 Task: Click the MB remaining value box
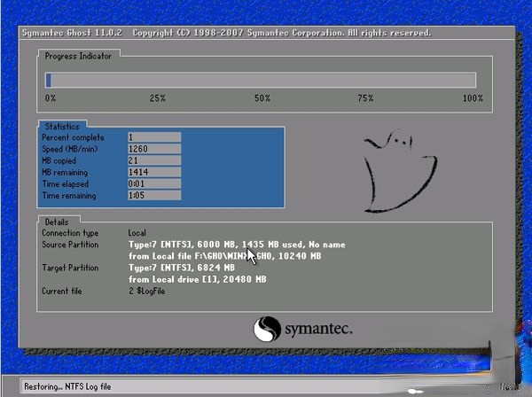tap(153, 172)
